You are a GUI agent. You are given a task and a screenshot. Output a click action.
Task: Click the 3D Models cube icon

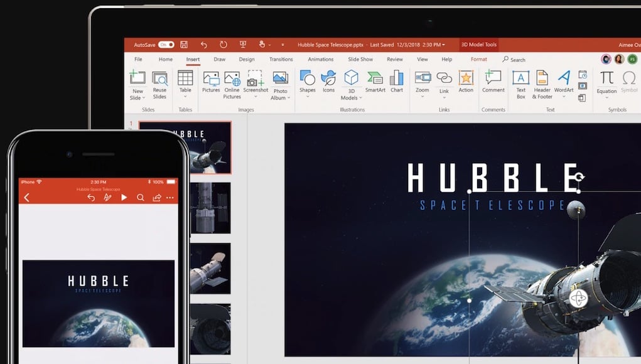pos(351,77)
